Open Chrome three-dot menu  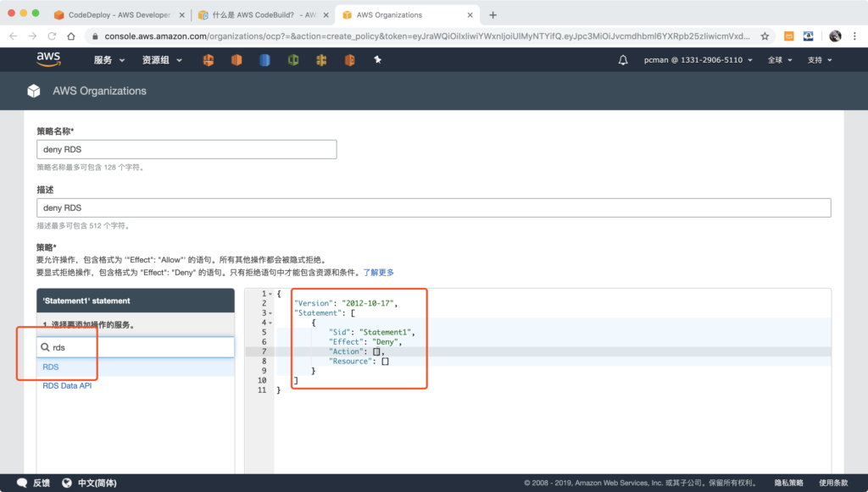click(854, 36)
